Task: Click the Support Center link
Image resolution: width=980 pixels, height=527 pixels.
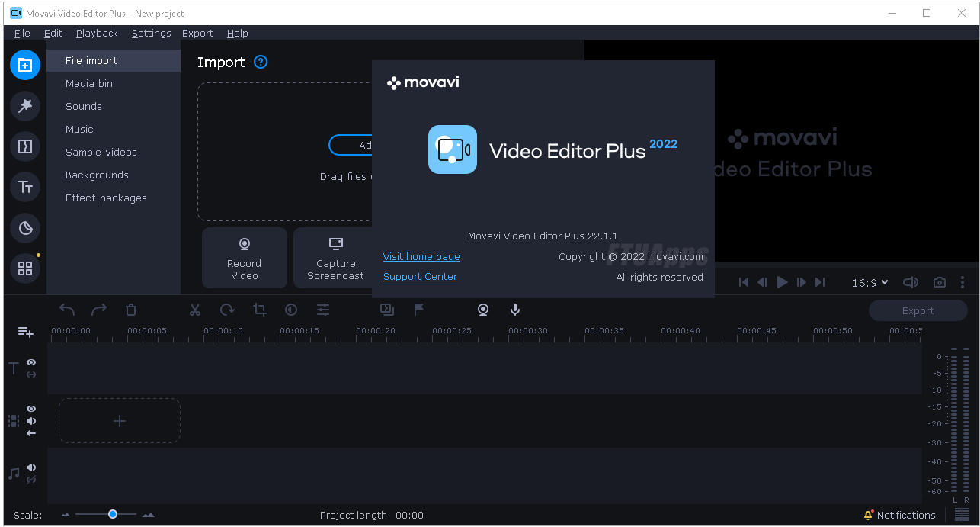Action: point(420,277)
